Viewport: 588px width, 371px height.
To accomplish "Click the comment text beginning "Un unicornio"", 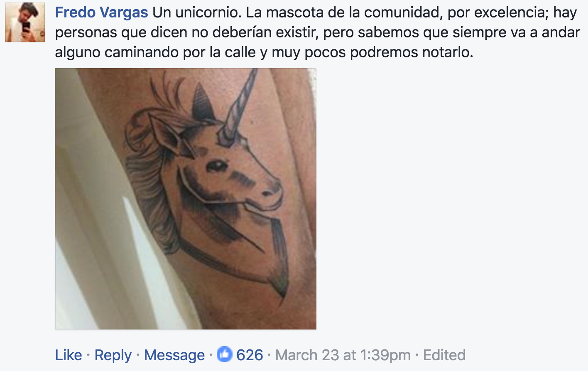I will (318, 32).
